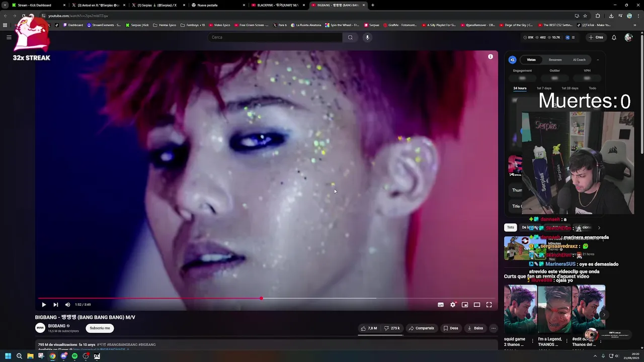Show next shorts arrow
The image size is (644, 362).
coord(604,315)
